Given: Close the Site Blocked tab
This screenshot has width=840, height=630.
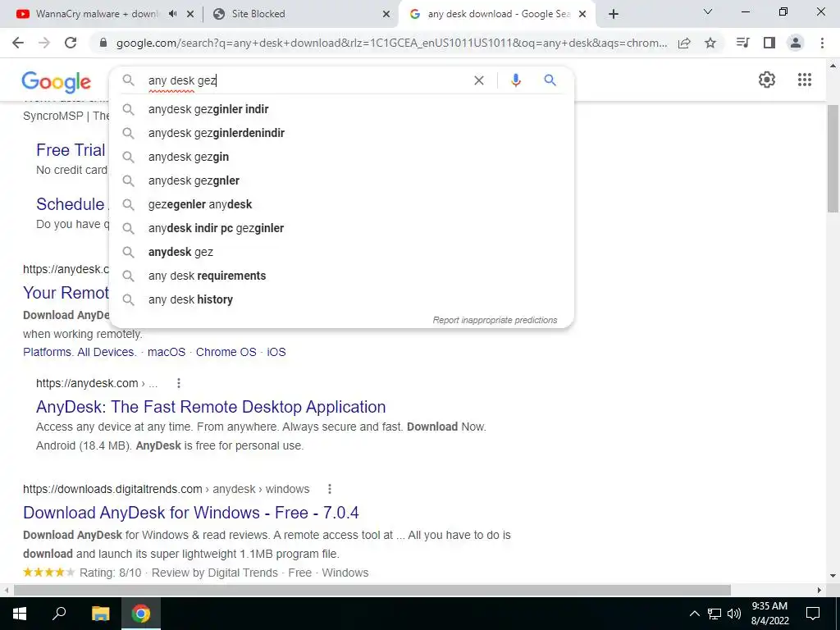Looking at the screenshot, I should coord(386,15).
